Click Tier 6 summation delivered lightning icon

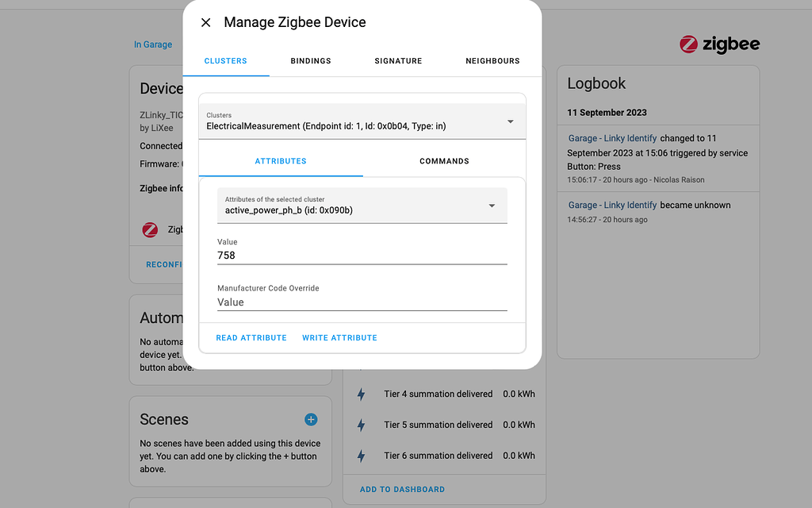(x=362, y=456)
